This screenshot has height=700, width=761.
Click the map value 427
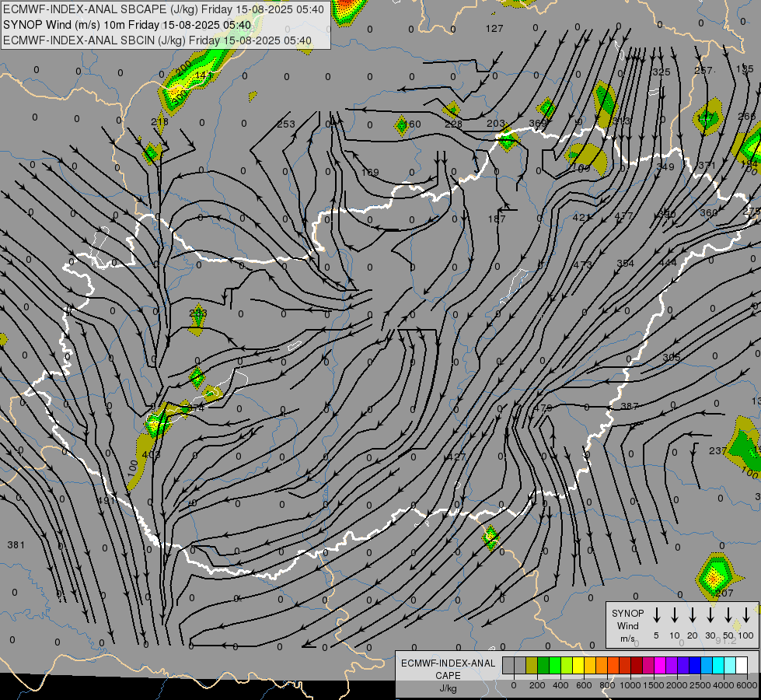tap(456, 457)
